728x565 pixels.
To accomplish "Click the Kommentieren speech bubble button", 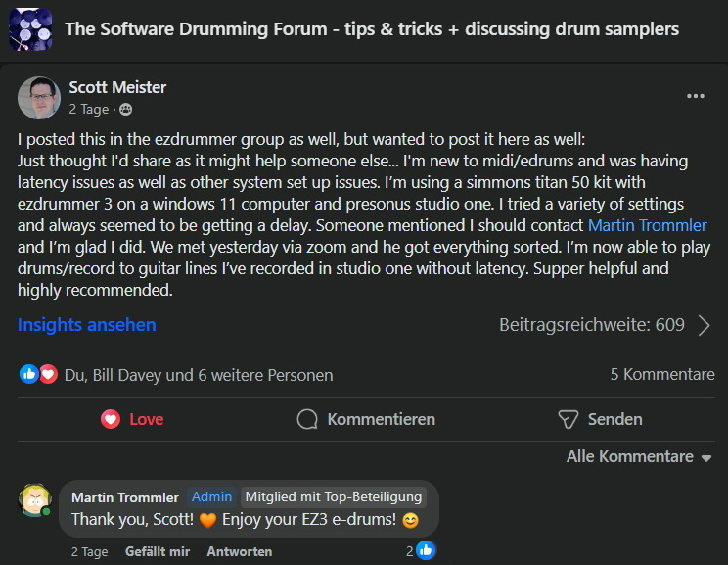I will coord(366,419).
